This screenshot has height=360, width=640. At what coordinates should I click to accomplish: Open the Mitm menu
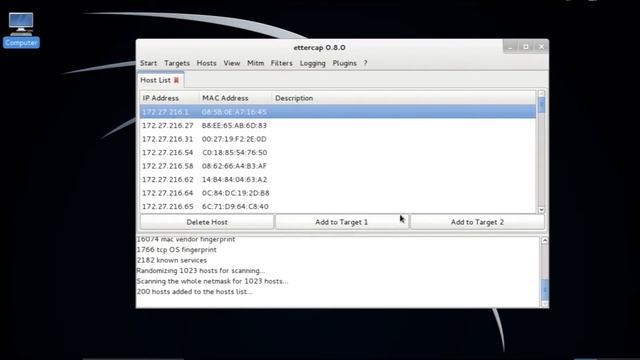pyautogui.click(x=256, y=63)
